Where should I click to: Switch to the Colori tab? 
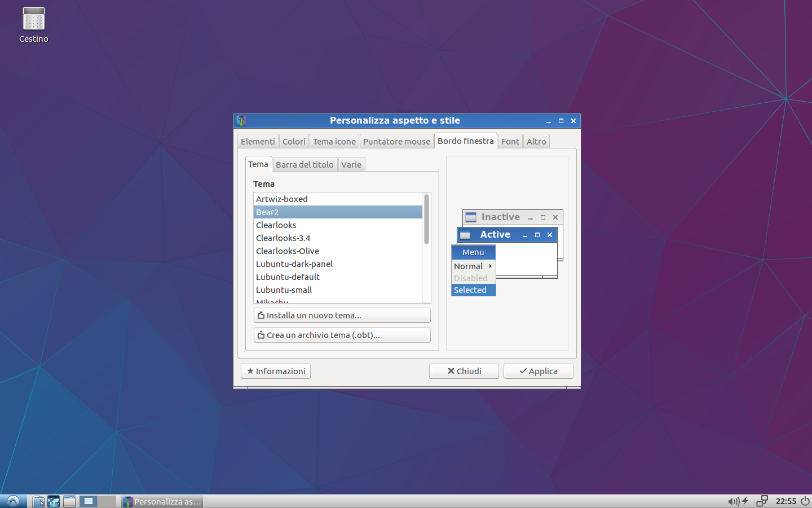point(294,142)
